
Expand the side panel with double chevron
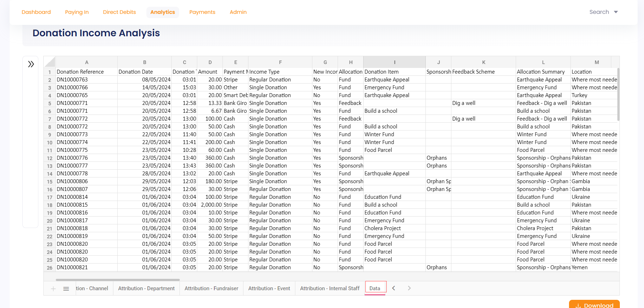pyautogui.click(x=31, y=64)
